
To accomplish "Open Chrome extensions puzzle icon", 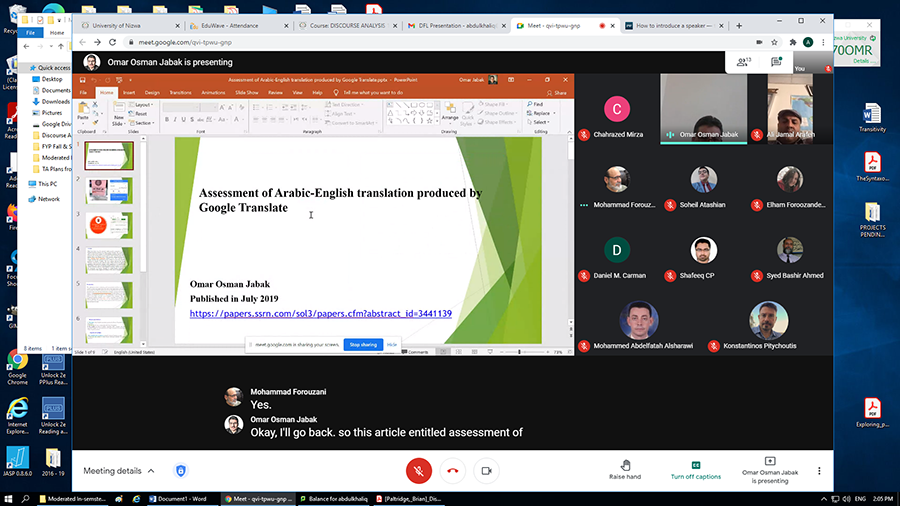I will (793, 42).
